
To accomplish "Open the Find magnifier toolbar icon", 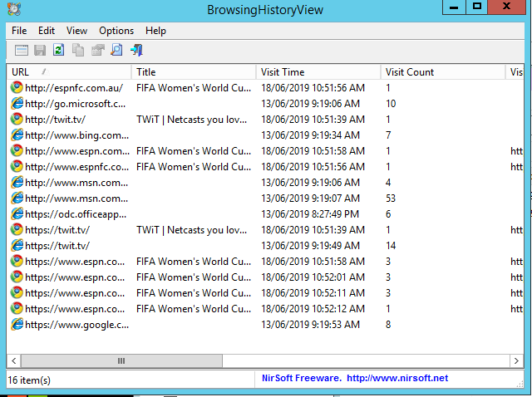I will point(116,50).
